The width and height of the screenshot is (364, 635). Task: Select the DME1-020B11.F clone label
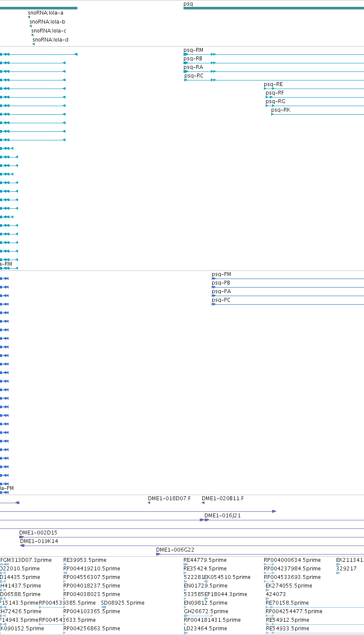(x=223, y=499)
